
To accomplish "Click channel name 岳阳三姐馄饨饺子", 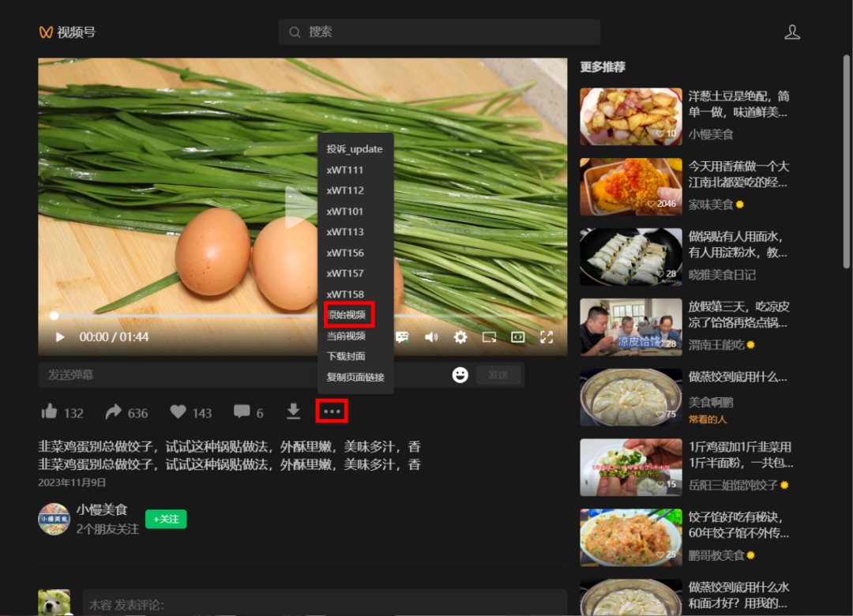I will pos(733,485).
